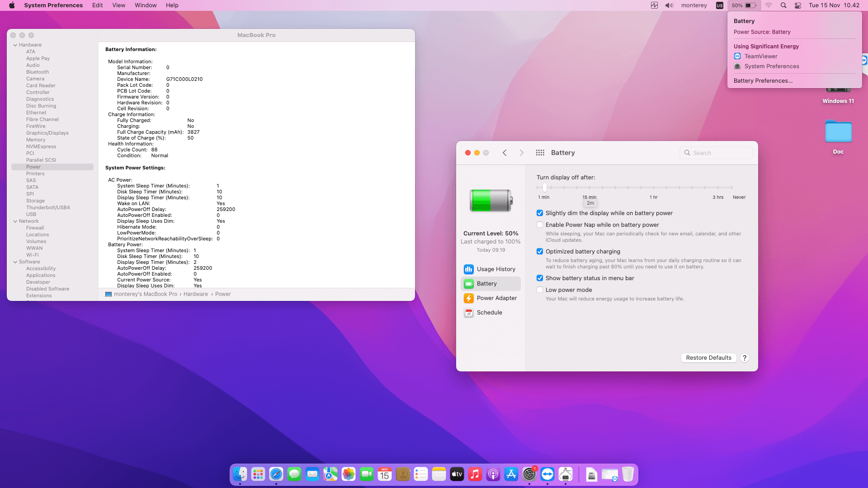The width and height of the screenshot is (868, 488).
Task: Disable slightly dim the display on battery
Action: coord(540,213)
